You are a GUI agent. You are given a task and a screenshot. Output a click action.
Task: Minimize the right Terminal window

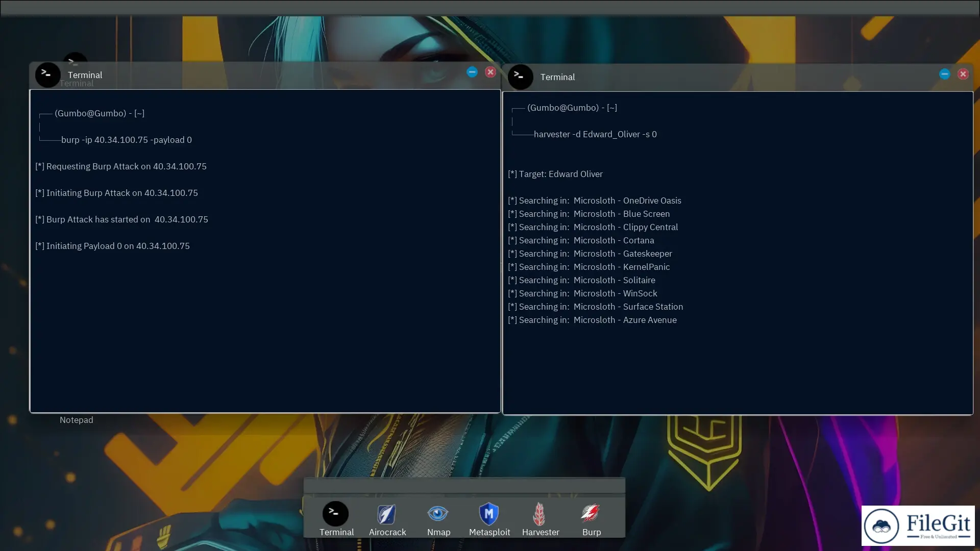pos(945,74)
